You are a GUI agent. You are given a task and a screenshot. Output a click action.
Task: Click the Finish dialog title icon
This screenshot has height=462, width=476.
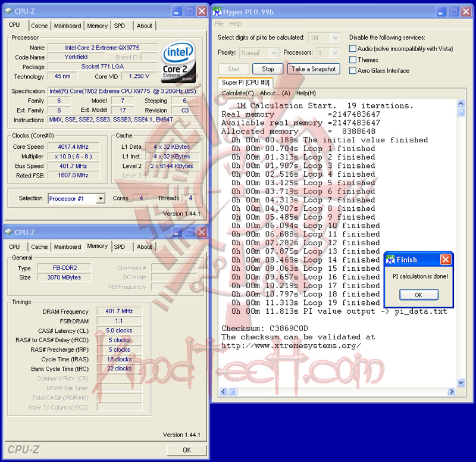click(390, 260)
